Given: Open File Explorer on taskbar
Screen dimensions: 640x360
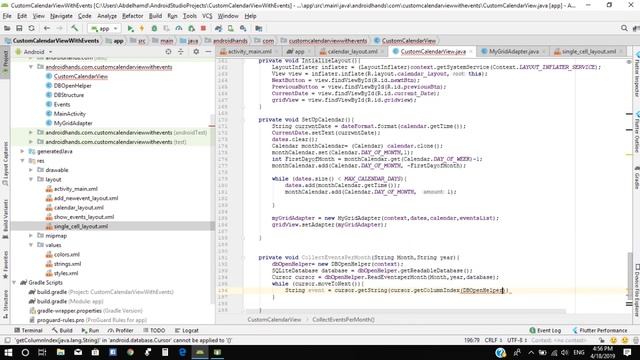Looking at the screenshot, I should (x=61, y=352).
